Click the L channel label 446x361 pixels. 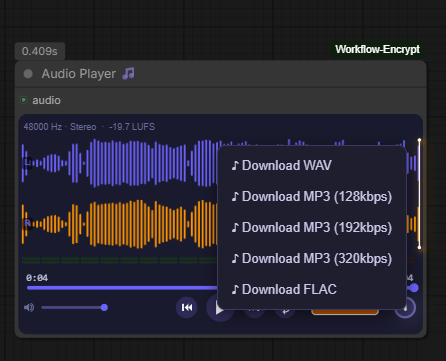point(27,163)
